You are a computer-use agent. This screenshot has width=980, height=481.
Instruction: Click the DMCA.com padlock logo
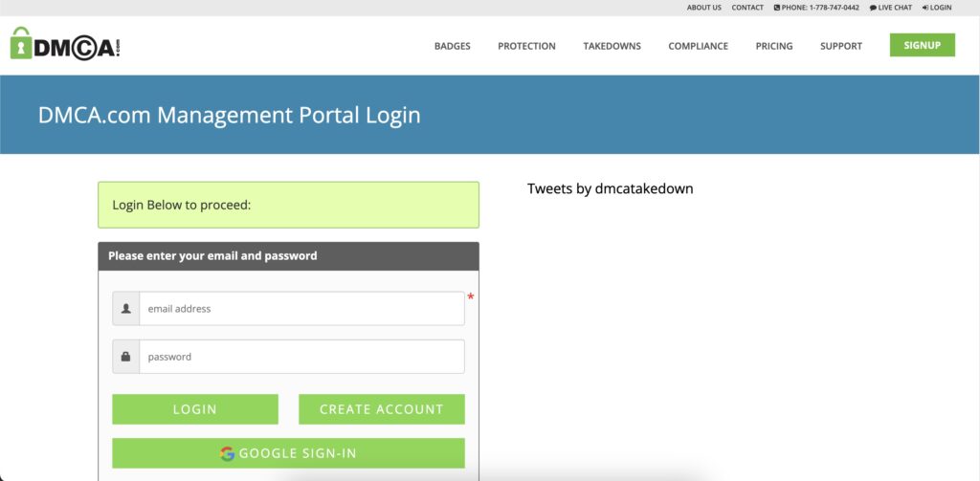65,44
